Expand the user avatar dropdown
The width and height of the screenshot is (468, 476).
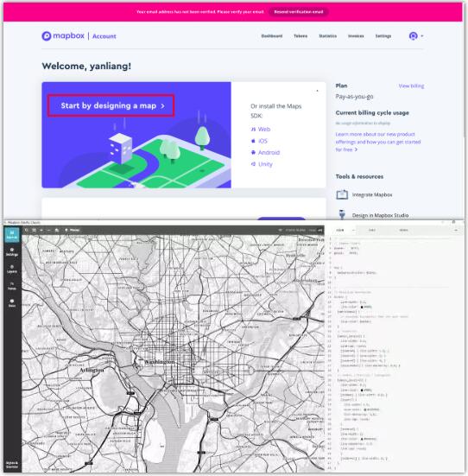416,36
